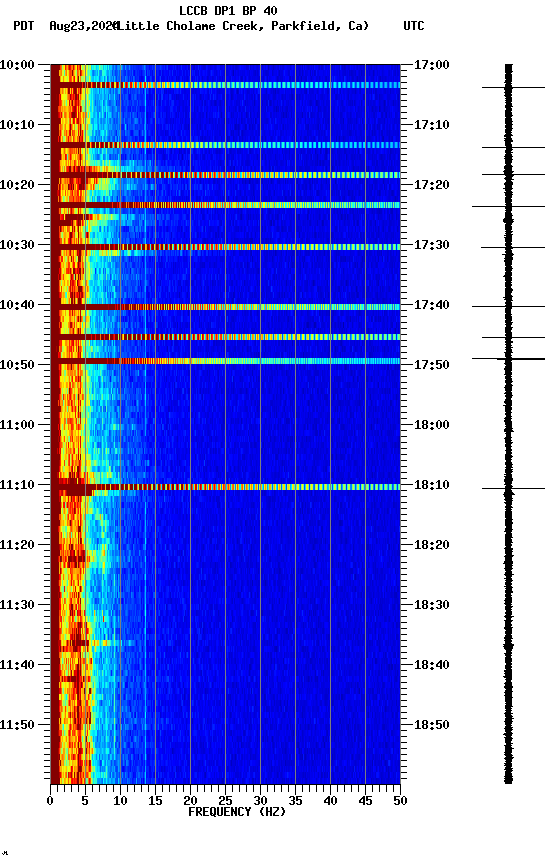Click the 35 Hz frequency axis label
Viewport: 552px width, 864px height.
295,801
